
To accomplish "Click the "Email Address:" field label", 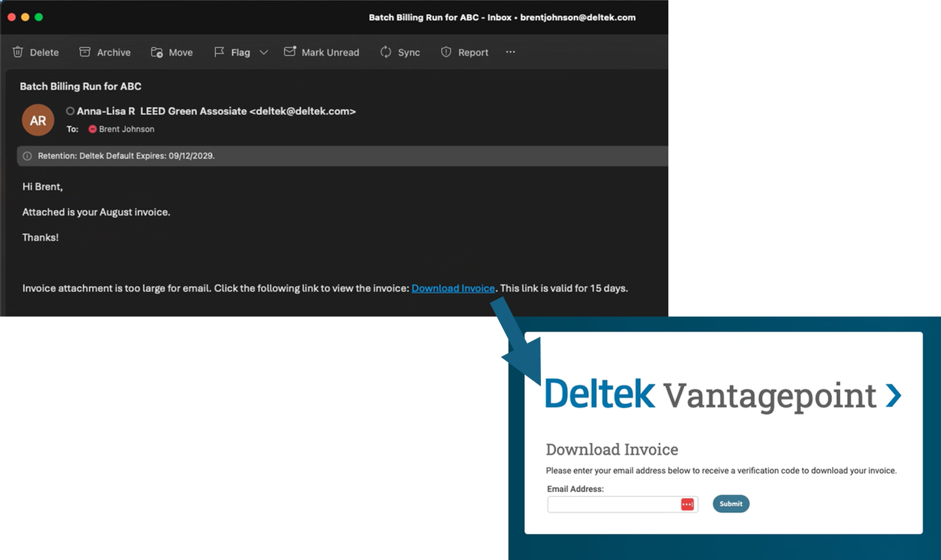I will pyautogui.click(x=575, y=489).
